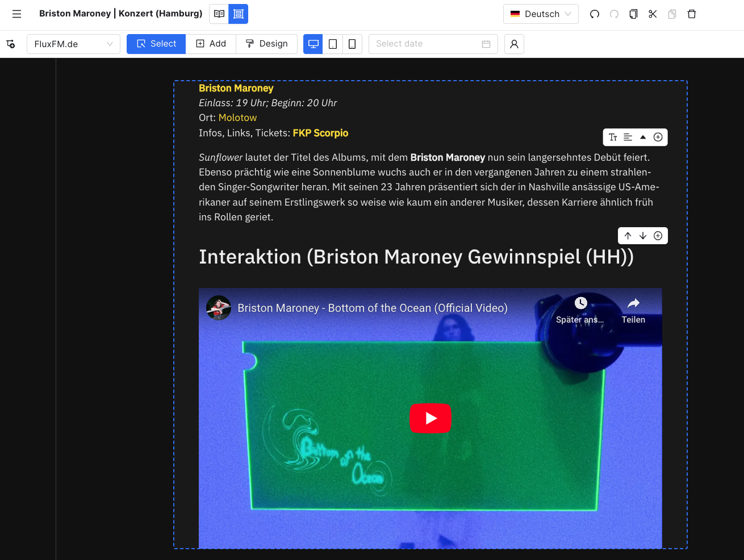Open the Molotow venue link
This screenshot has width=744, height=560.
237,118
